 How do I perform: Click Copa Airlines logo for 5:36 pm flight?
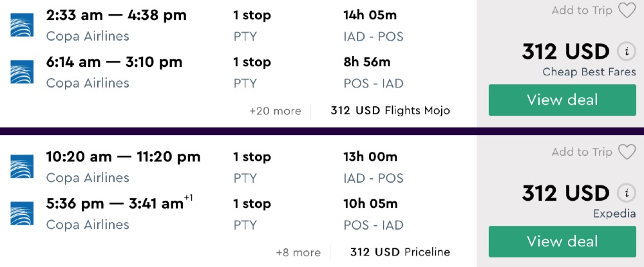tap(22, 213)
